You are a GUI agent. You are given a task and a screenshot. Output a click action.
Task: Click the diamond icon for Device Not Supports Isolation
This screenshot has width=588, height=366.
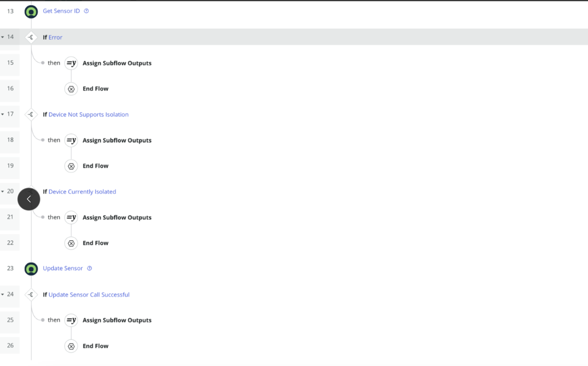click(31, 114)
